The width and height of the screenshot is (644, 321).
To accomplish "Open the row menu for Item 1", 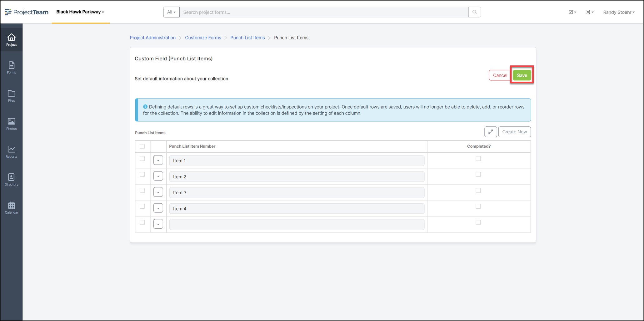I will (158, 160).
